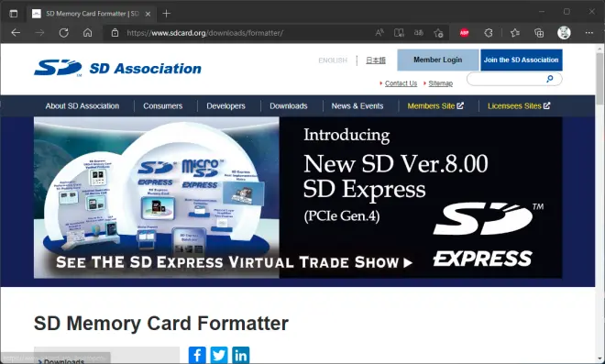Add this page to favorites star icon
Image resolution: width=605 pixels, height=364 pixels.
tap(438, 33)
